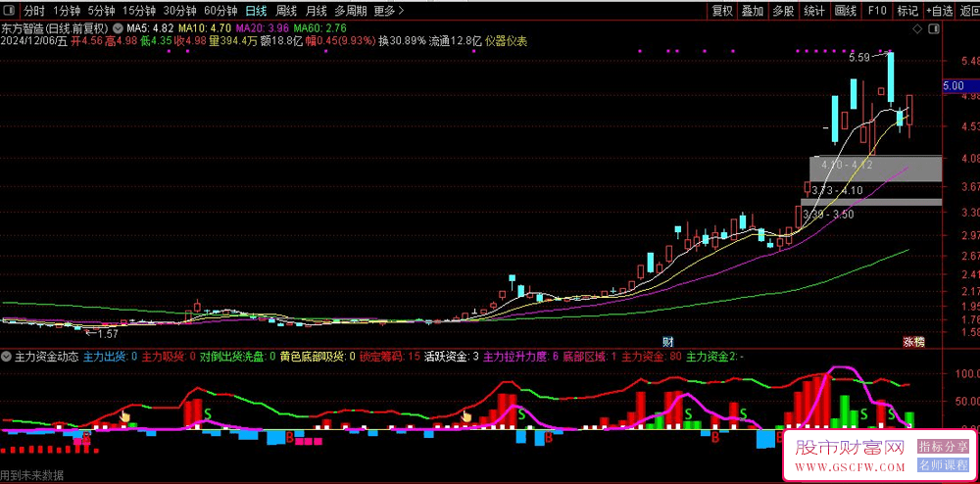Click the 额18.8亿 turnover value
Viewport: 980px width, 484px height.
pos(279,41)
